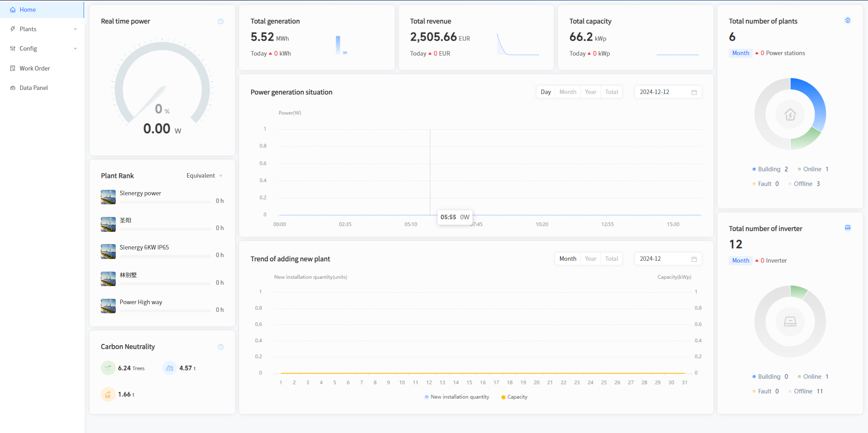
Task: Open Slenergy power plant in Plant Rank
Action: pos(140,193)
